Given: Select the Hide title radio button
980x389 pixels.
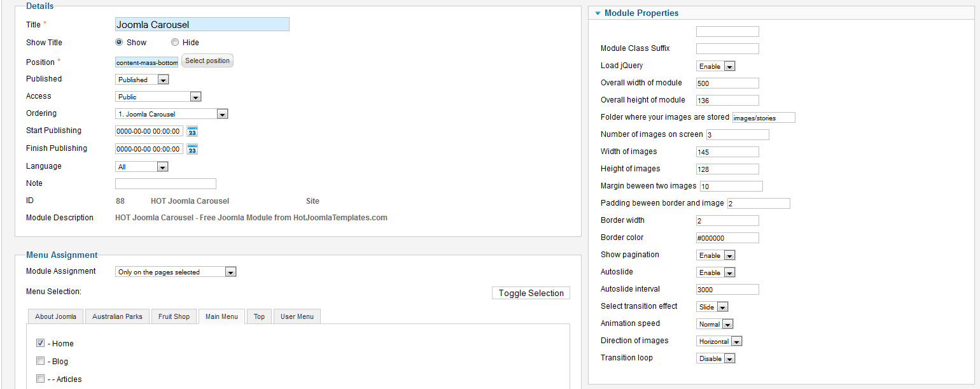Looking at the screenshot, I should pos(175,43).
